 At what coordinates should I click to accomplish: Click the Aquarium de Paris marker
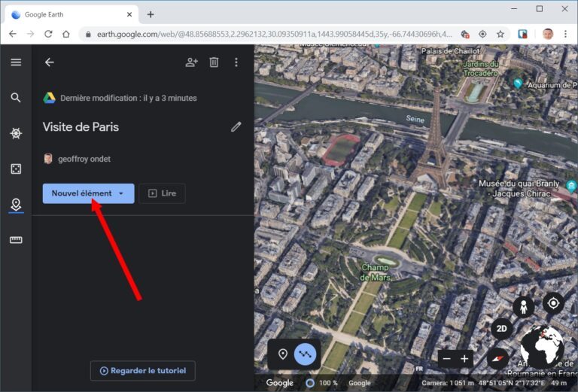(x=518, y=84)
